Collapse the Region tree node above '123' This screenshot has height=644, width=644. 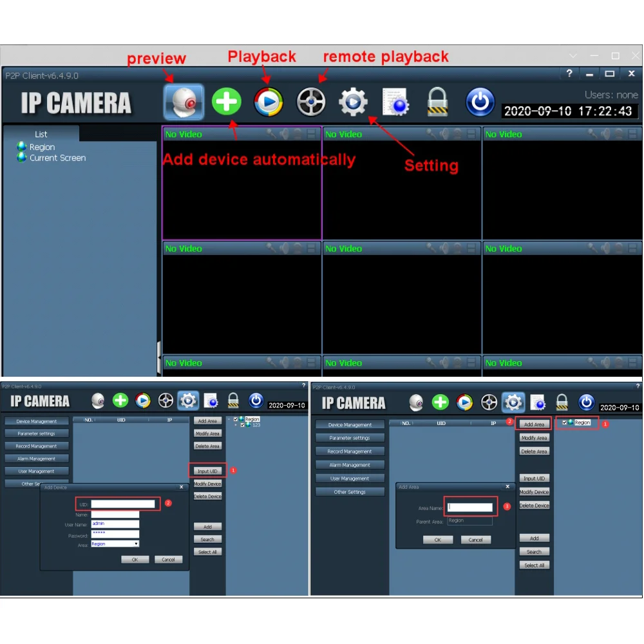click(x=230, y=419)
